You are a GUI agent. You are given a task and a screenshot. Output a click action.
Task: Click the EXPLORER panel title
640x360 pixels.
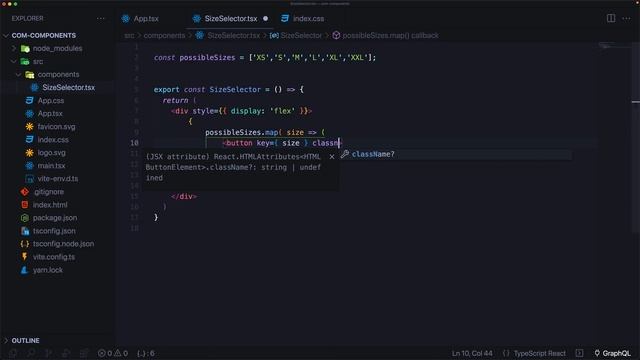click(x=27, y=18)
